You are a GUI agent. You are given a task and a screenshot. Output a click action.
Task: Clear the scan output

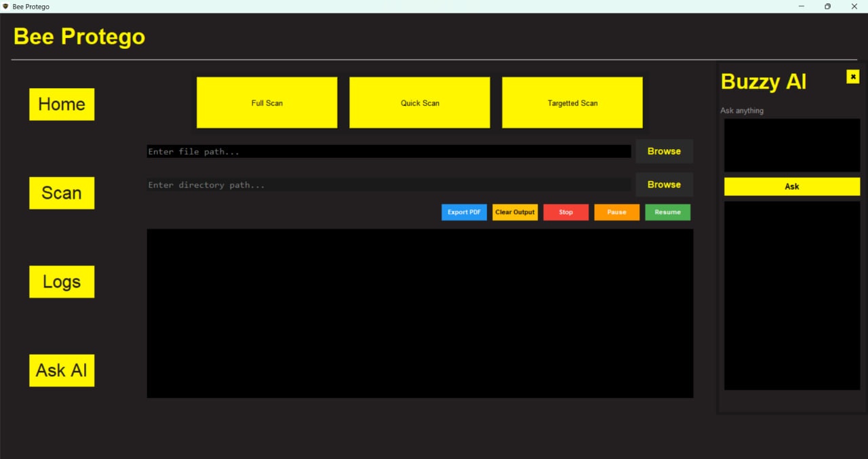(x=515, y=212)
